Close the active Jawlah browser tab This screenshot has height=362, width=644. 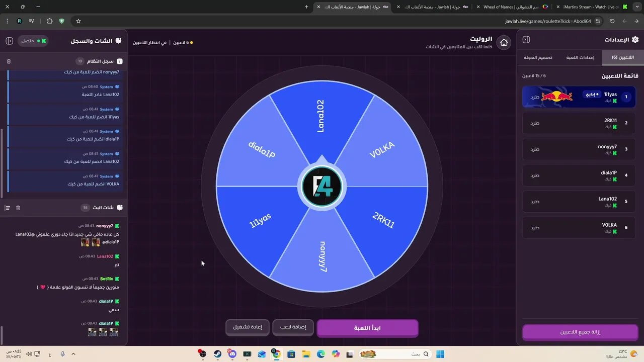coord(318,7)
